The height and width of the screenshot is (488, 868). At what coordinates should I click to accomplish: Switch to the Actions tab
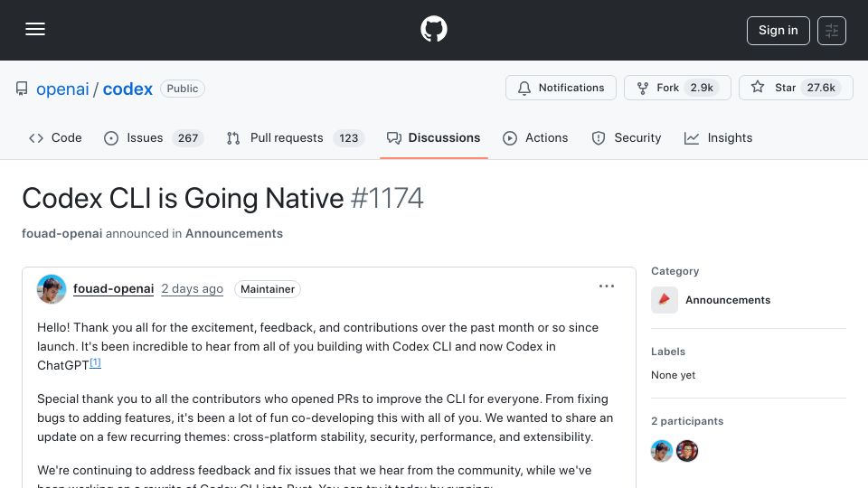coord(535,137)
